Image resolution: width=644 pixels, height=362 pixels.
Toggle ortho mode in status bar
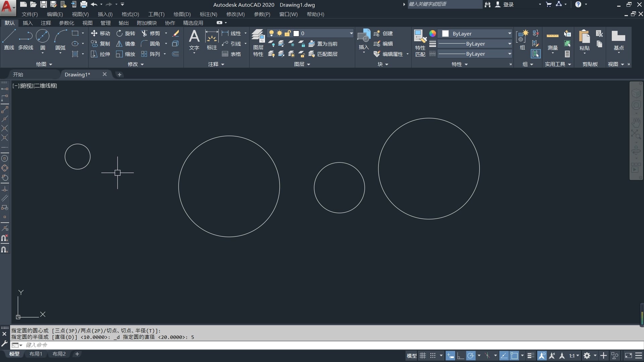[461, 356]
